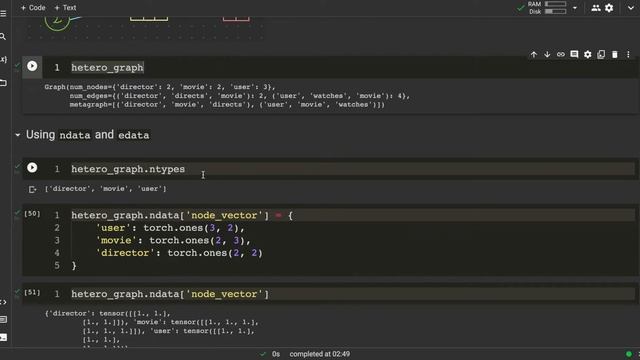
Task: Place cursor in hetero_graph code line
Action: point(107,68)
